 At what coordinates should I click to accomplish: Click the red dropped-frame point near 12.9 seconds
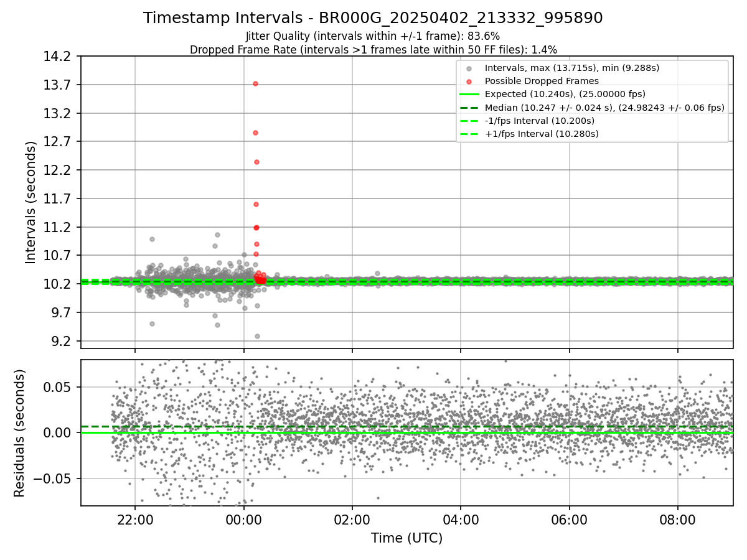(x=255, y=133)
